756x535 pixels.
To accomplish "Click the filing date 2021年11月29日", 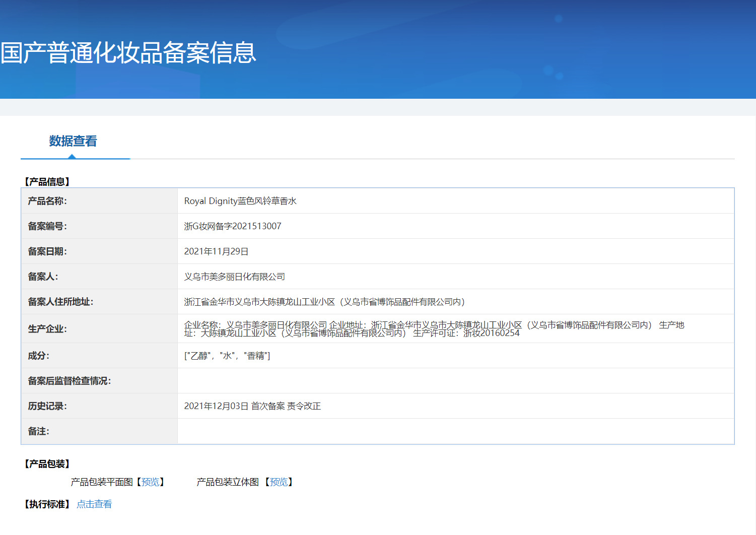I will (x=216, y=251).
